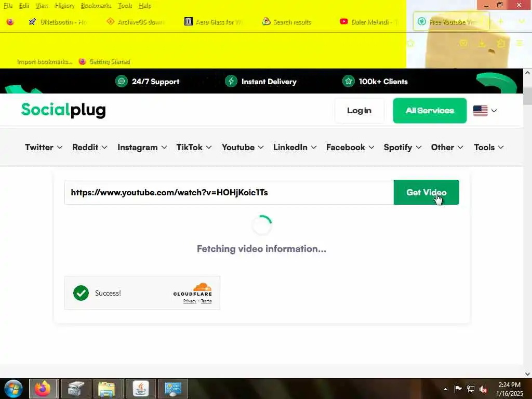Expand the Facebook services dropdown
This screenshot has width=532, height=399.
pyautogui.click(x=350, y=147)
